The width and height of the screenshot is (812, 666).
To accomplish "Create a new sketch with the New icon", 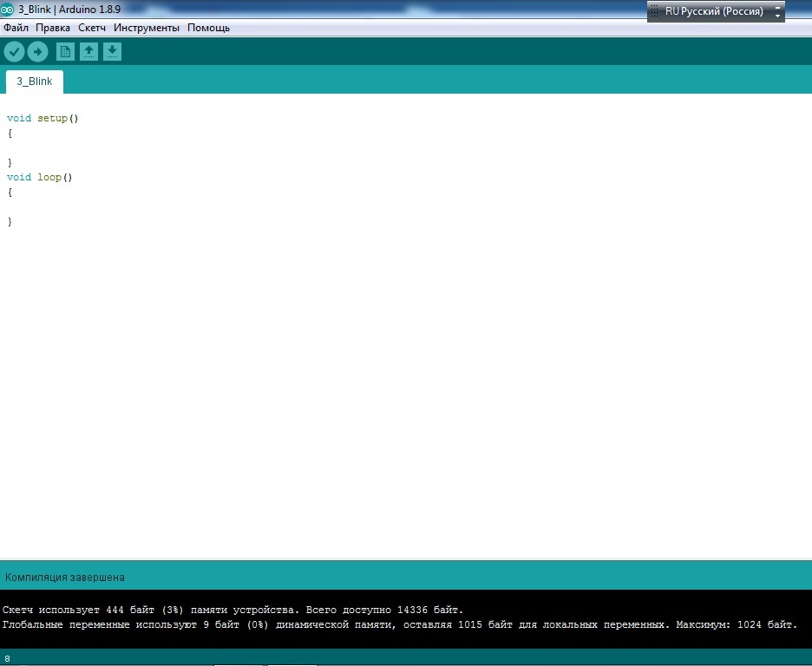I will click(65, 52).
